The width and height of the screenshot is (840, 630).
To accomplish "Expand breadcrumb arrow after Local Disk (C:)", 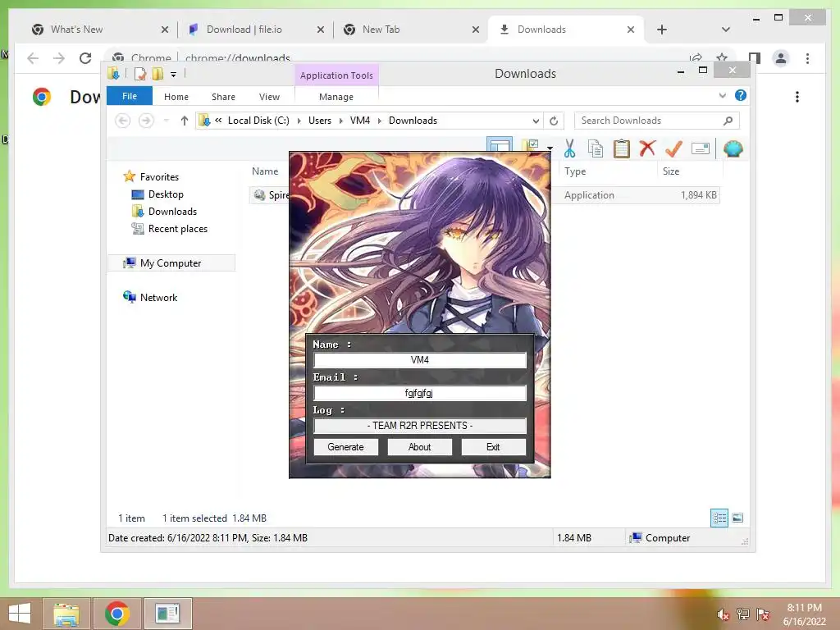I will [299, 121].
